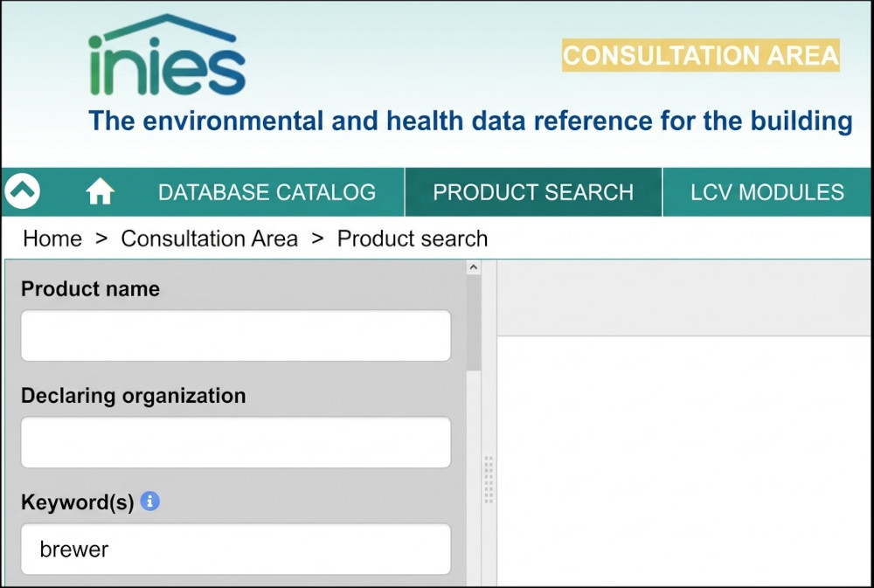Focus the Product name text field
Screen dimensions: 874x588
[x=236, y=336]
